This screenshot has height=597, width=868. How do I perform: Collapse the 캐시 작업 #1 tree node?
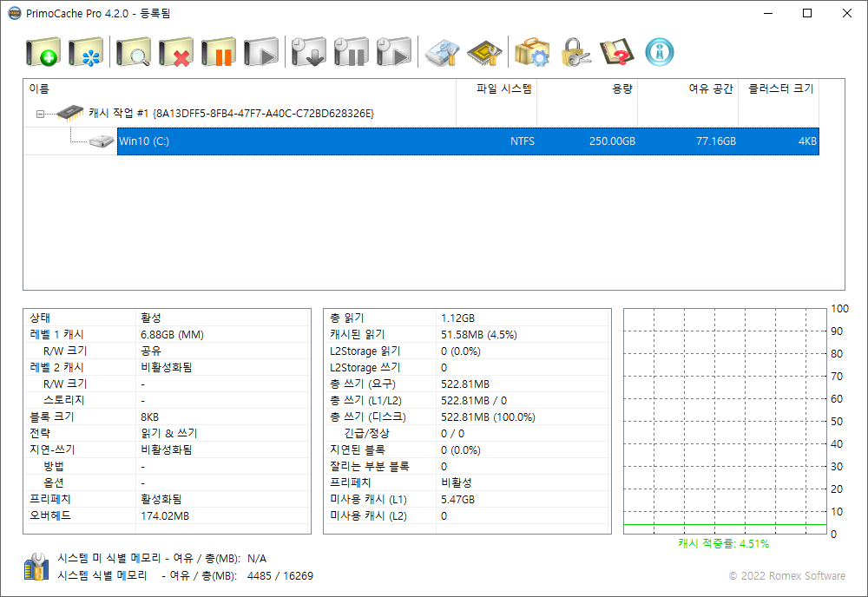[x=40, y=114]
